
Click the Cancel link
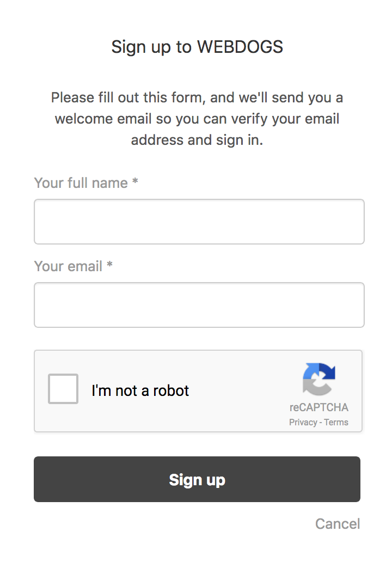pos(338,524)
